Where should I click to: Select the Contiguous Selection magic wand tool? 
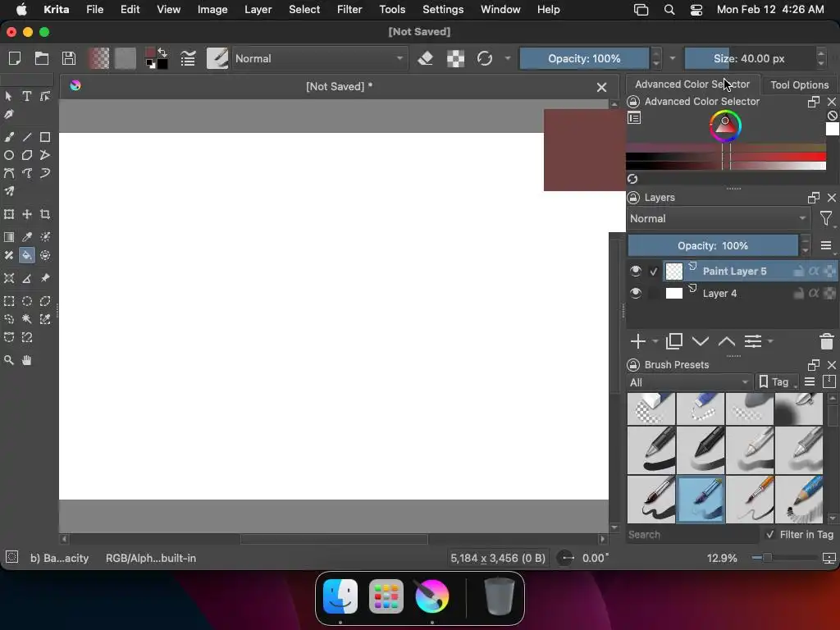pyautogui.click(x=27, y=319)
